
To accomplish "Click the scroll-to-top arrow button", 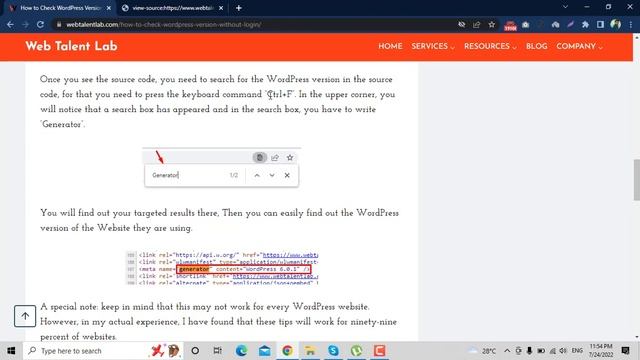I will pos(25,316).
